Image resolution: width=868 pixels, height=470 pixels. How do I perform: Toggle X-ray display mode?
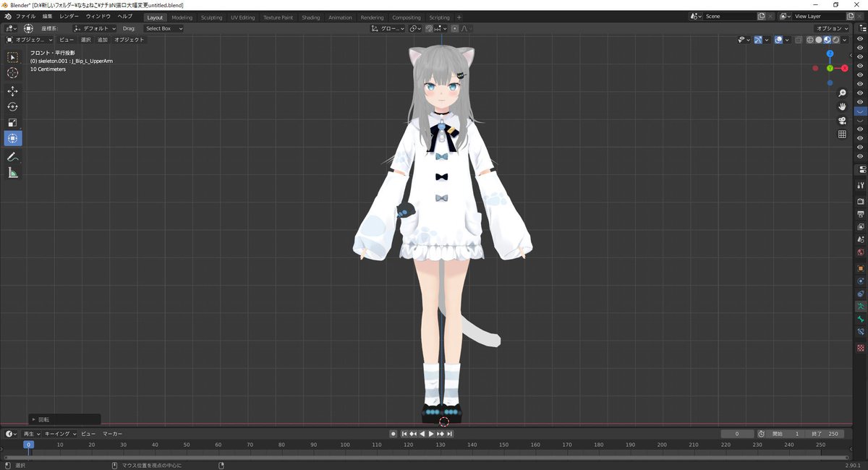click(799, 40)
